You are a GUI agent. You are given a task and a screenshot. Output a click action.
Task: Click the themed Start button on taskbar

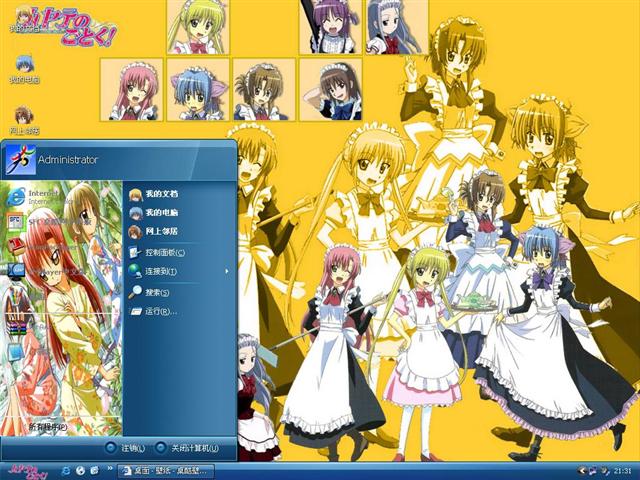point(28,471)
